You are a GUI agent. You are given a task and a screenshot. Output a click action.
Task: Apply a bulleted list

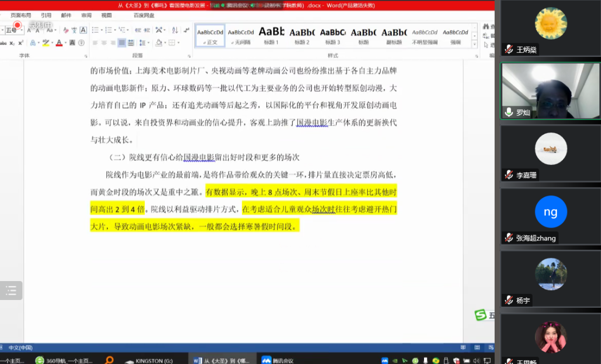[x=95, y=30]
